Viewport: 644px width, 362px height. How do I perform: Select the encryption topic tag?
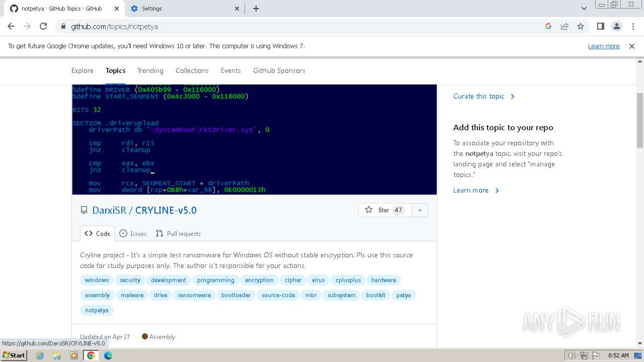coord(260,280)
